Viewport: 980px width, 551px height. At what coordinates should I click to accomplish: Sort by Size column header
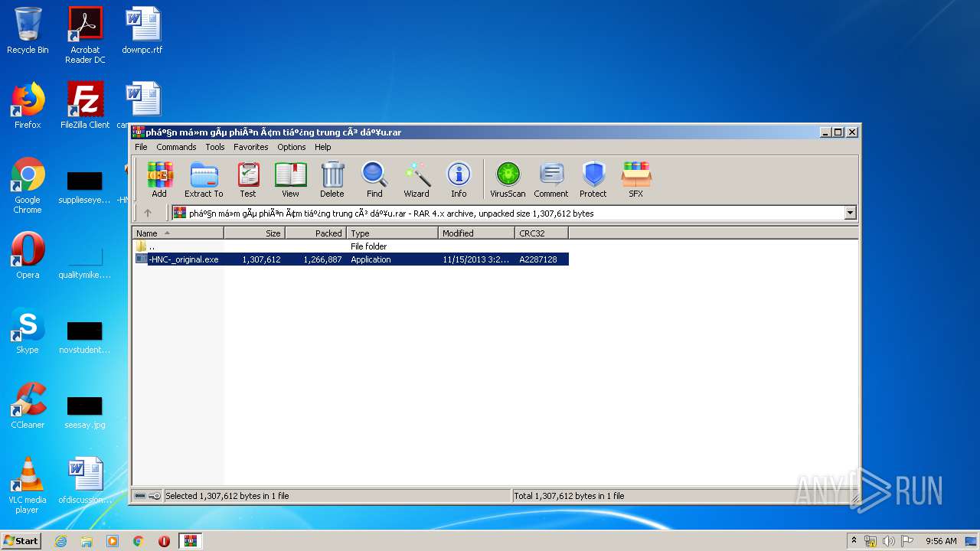point(255,233)
